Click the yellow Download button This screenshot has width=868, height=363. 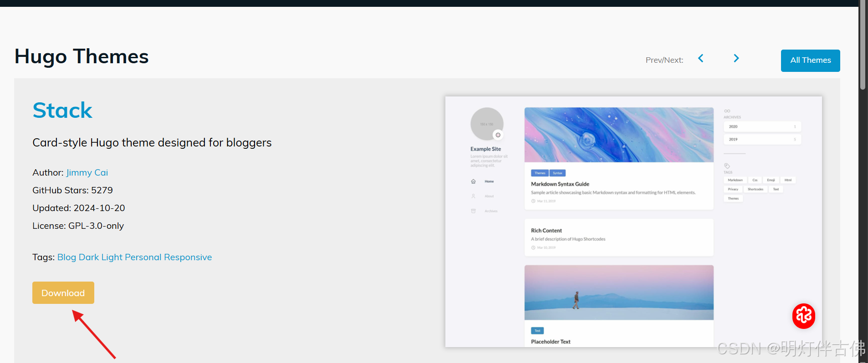coord(63,292)
